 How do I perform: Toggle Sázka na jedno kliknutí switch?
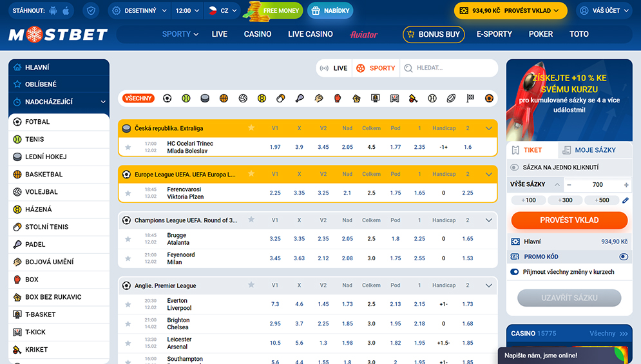pyautogui.click(x=515, y=168)
